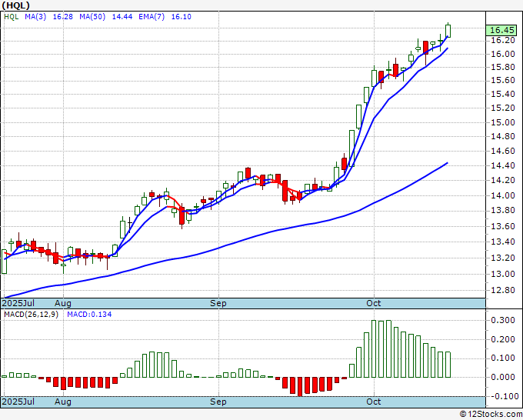
Task: Click the 16.10 EMA(7) value
Action: click(181, 17)
